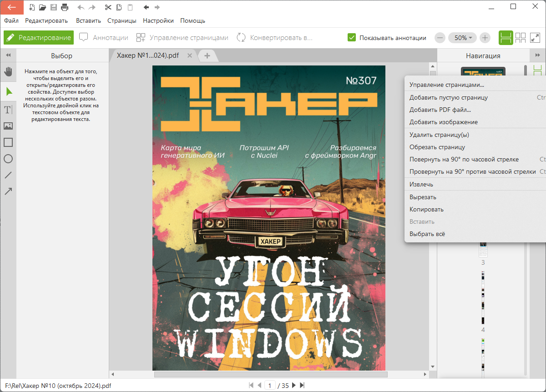Redo the last undone action
546x392 pixels.
coord(92,7)
